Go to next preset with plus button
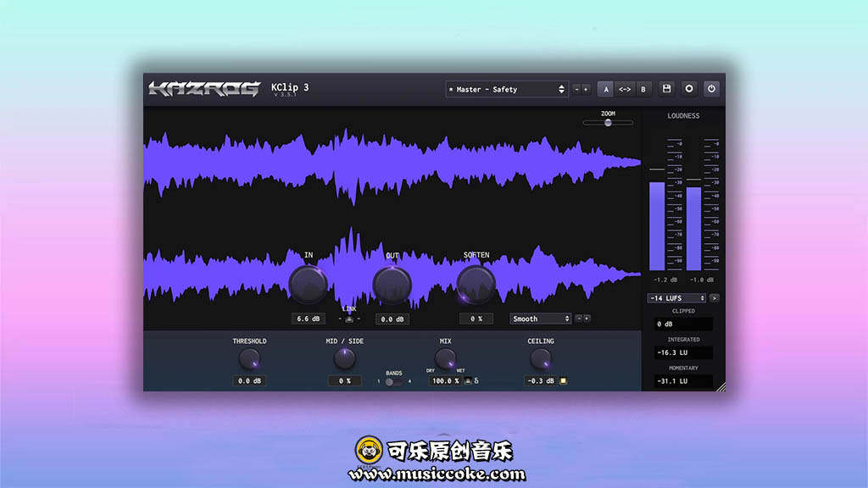The height and width of the screenshot is (488, 868). [x=586, y=89]
